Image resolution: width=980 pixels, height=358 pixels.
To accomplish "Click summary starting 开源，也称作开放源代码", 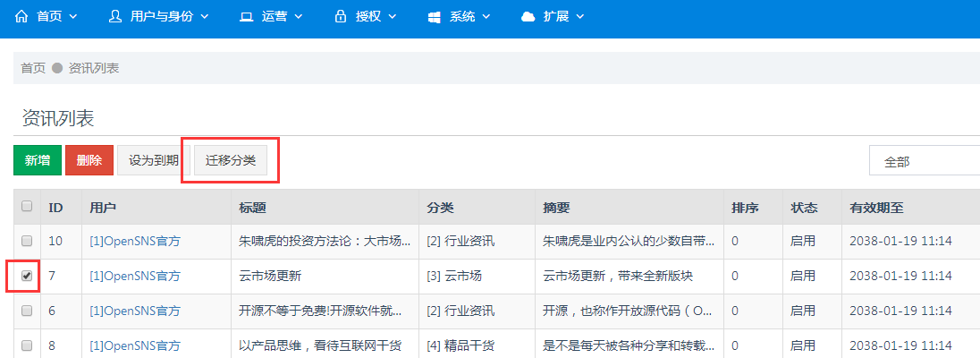I will click(x=629, y=311).
